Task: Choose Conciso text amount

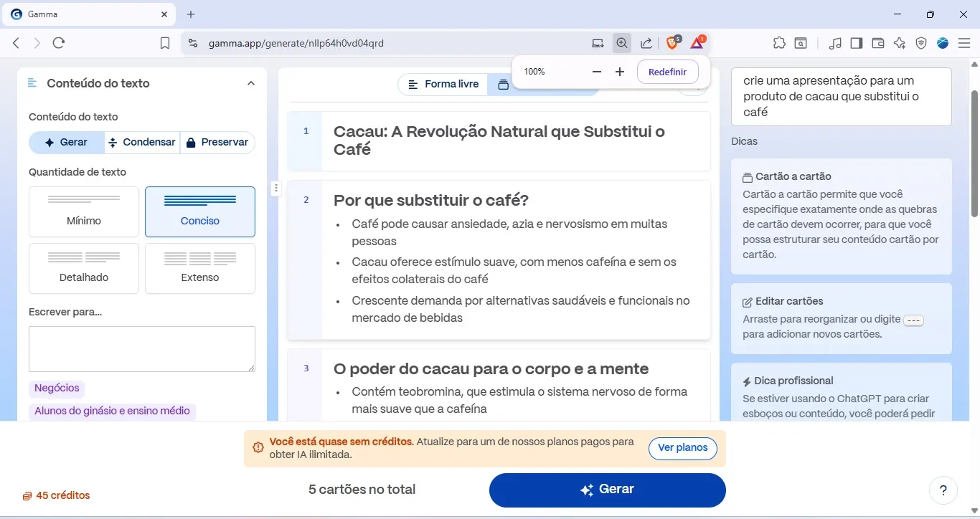Action: tap(200, 211)
